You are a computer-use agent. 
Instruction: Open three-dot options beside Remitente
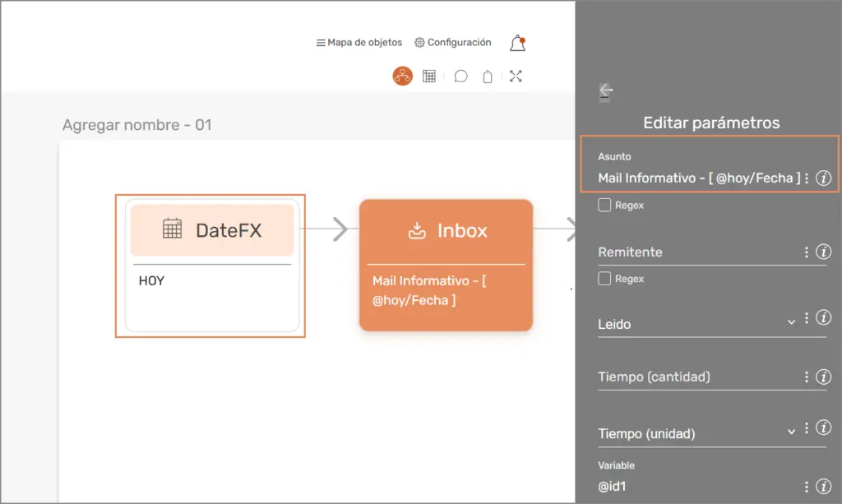(x=807, y=252)
